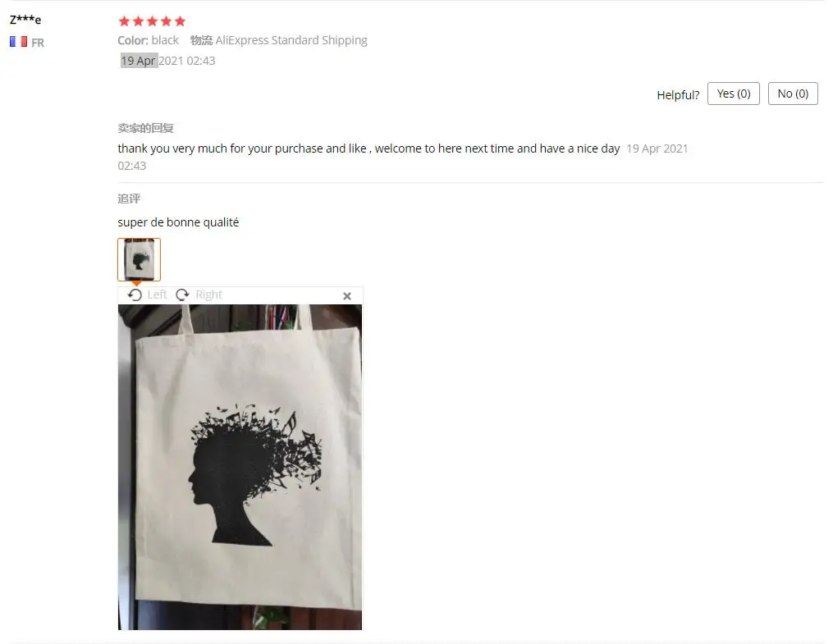
Task: Click the 卖家的回复 seller reply heading
Action: (x=145, y=128)
